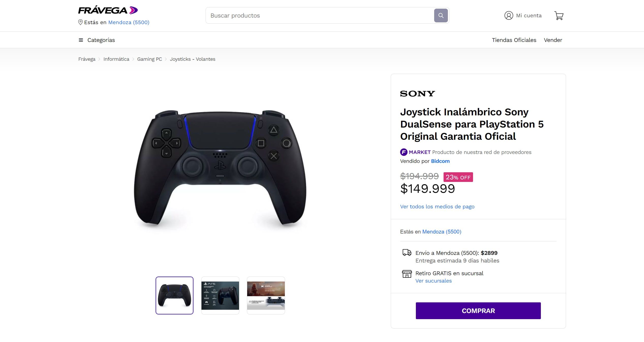Open Ver sucursales link
Image resolution: width=644 pixels, height=342 pixels.
pos(434,281)
